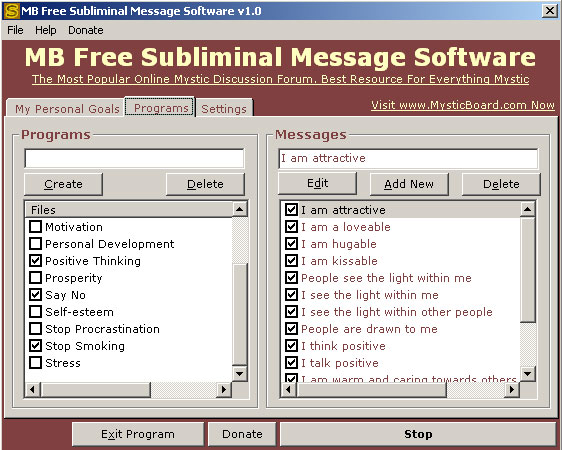
Task: Click down arrow of Messages list scrollbar
Action: click(x=528, y=374)
